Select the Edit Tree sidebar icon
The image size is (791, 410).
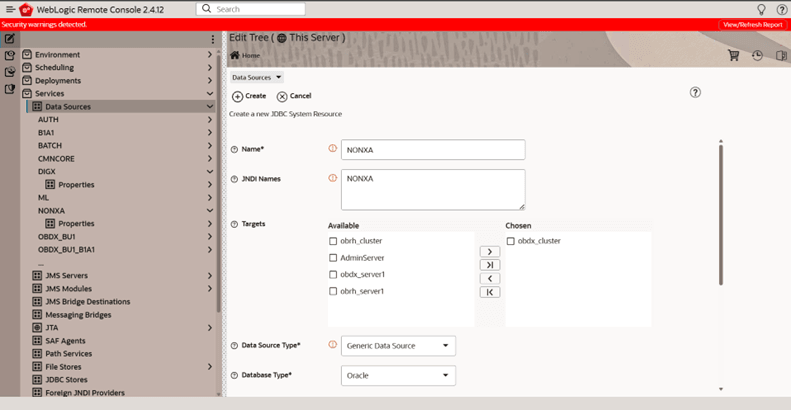pyautogui.click(x=10, y=38)
